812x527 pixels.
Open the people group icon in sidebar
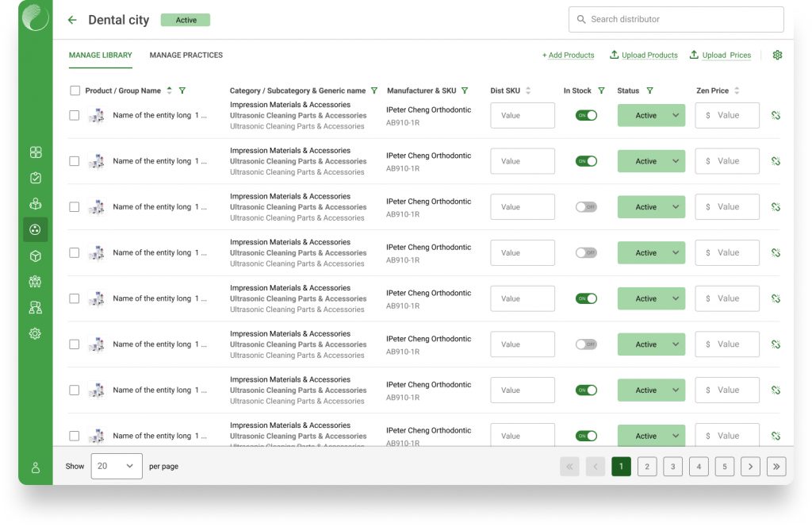coord(35,281)
